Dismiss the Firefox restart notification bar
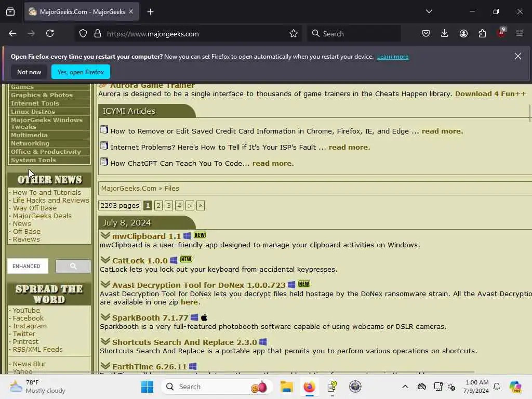This screenshot has width=532, height=399. 518,56
